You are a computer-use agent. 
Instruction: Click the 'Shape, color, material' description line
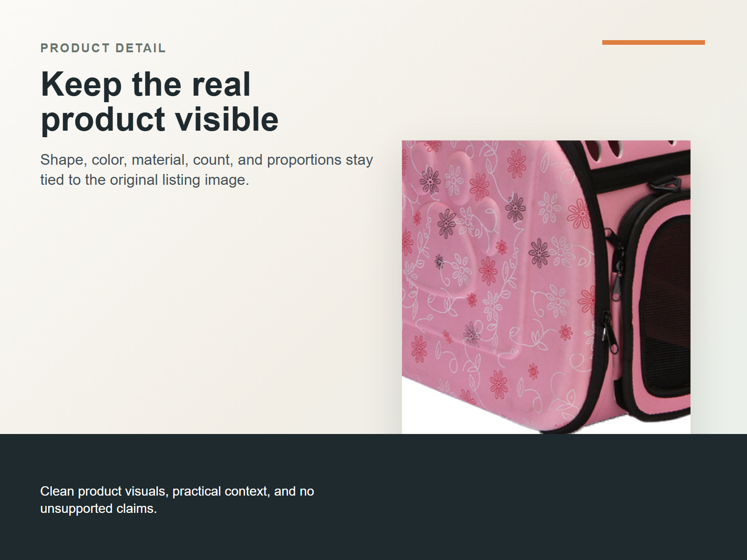click(206, 160)
